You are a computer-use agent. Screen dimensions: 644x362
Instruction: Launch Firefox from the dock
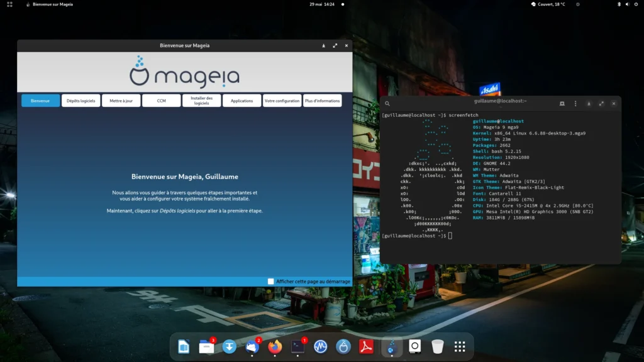coord(275,347)
